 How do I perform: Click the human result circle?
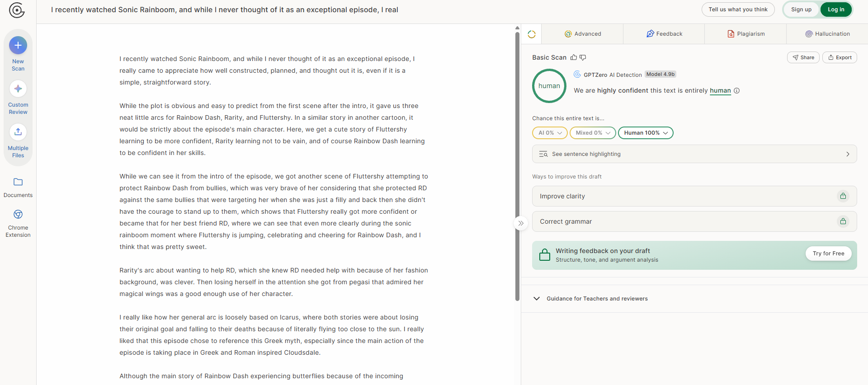pyautogui.click(x=549, y=86)
